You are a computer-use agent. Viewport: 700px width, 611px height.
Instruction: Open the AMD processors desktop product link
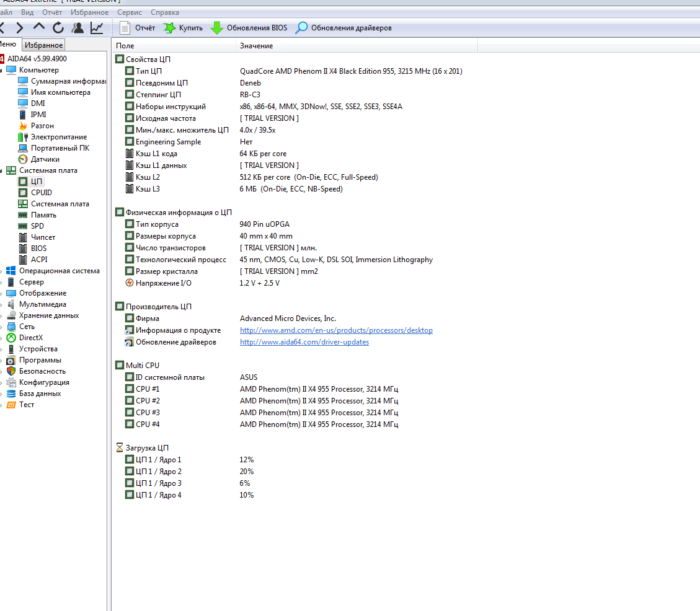[x=336, y=330]
